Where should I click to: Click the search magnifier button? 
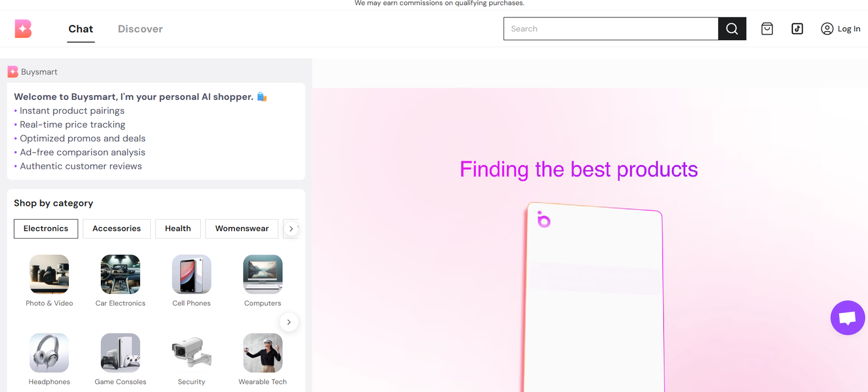[732, 29]
